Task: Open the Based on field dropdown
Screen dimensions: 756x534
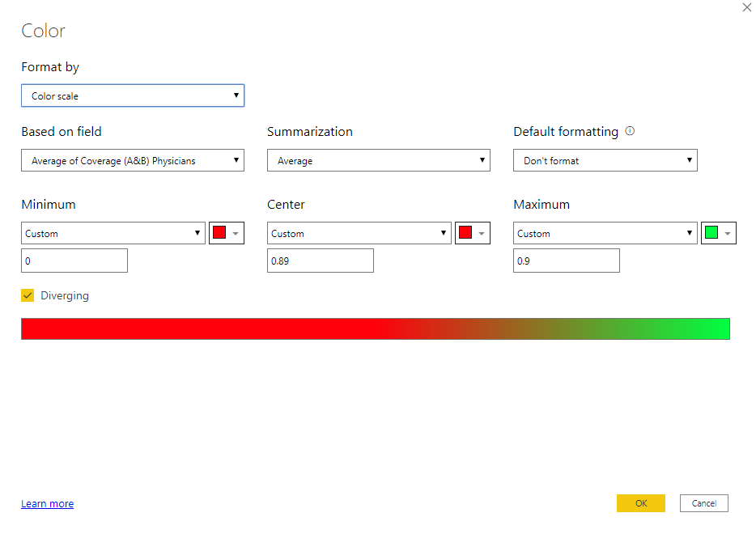Action: tap(133, 160)
